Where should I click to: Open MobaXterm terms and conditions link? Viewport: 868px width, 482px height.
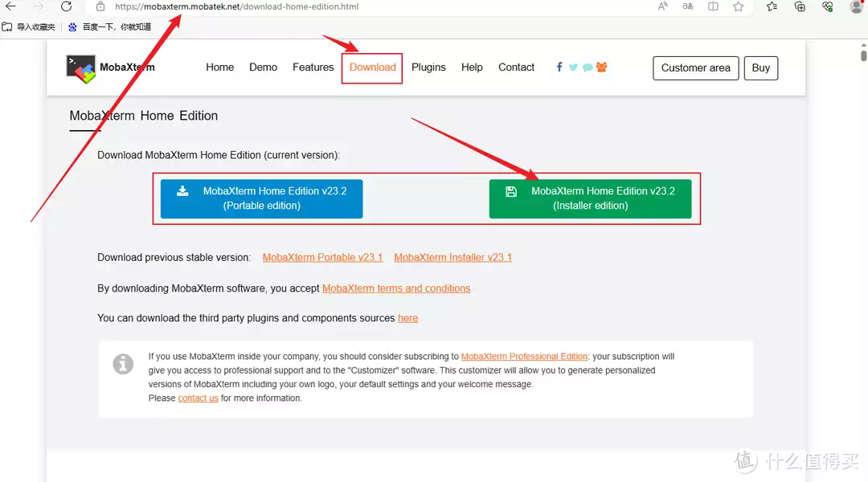pyautogui.click(x=396, y=288)
